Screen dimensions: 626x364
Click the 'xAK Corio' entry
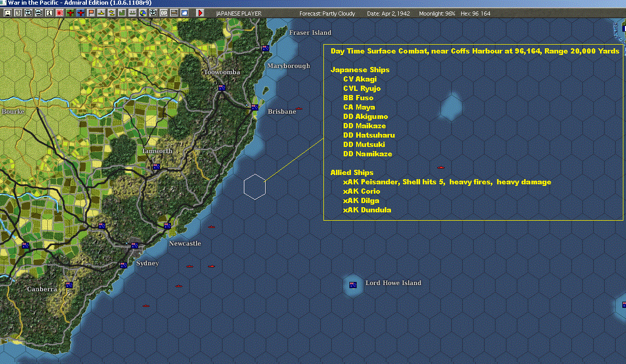tap(361, 191)
